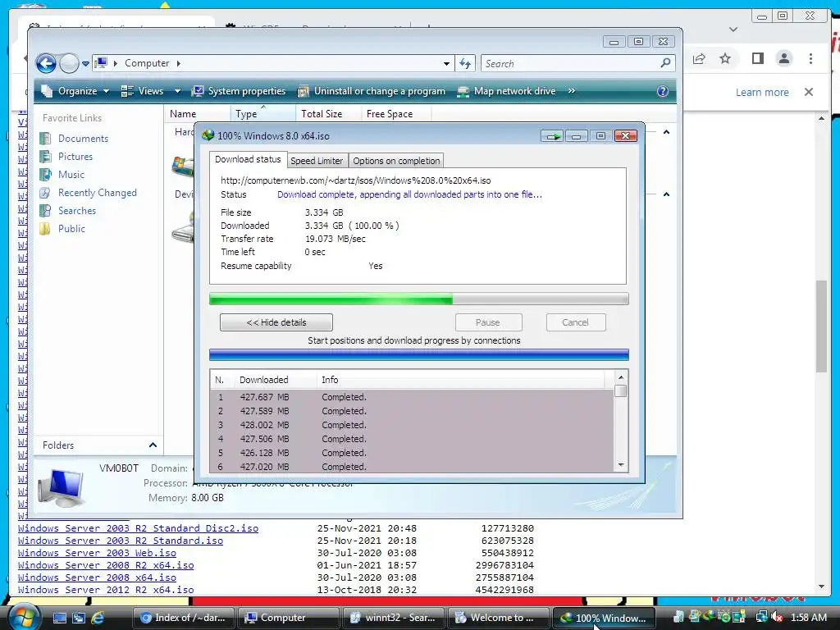Screen dimensions: 840x630
Task: Click the magnifier icon in the Explorer search box
Action: pos(665,63)
